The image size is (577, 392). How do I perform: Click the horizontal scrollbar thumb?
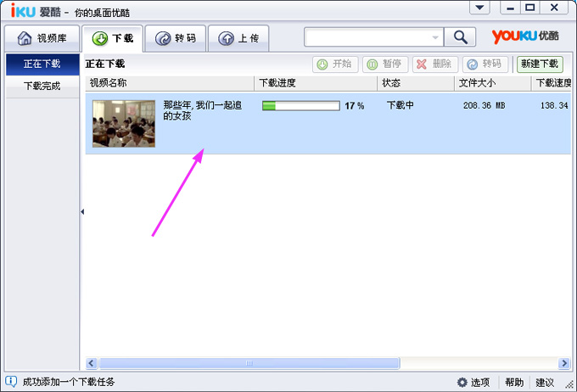(x=249, y=363)
